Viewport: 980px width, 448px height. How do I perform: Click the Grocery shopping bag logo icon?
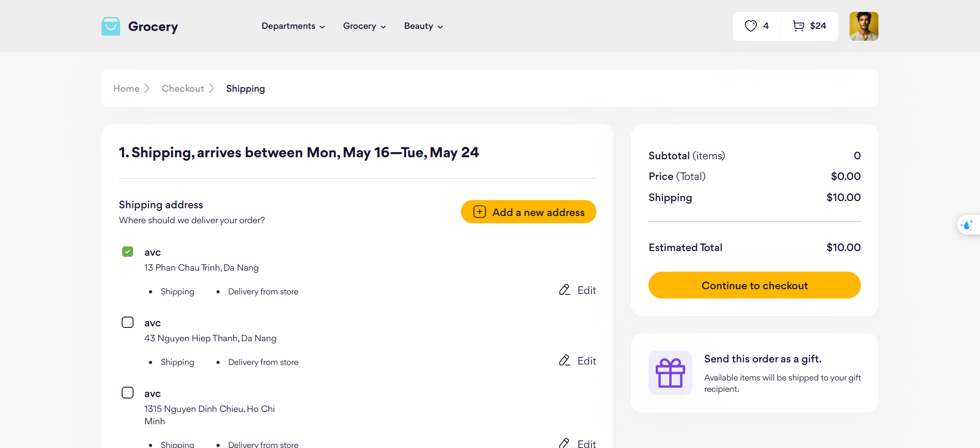pos(111,26)
